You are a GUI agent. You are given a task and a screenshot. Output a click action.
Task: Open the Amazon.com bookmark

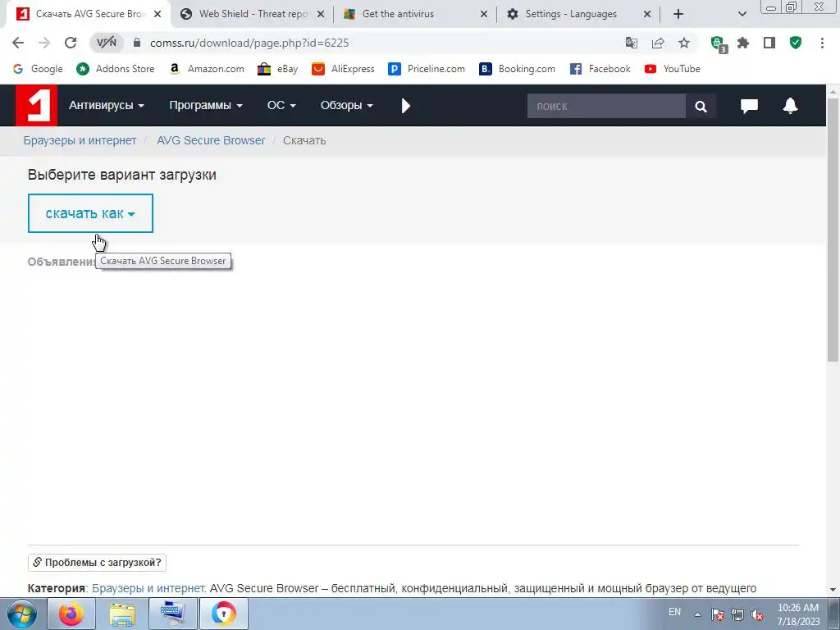(206, 69)
